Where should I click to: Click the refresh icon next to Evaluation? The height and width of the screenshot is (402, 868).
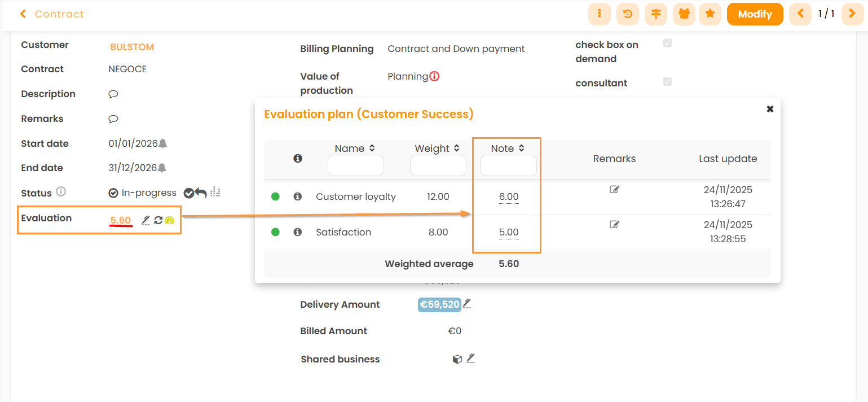pyautogui.click(x=158, y=220)
